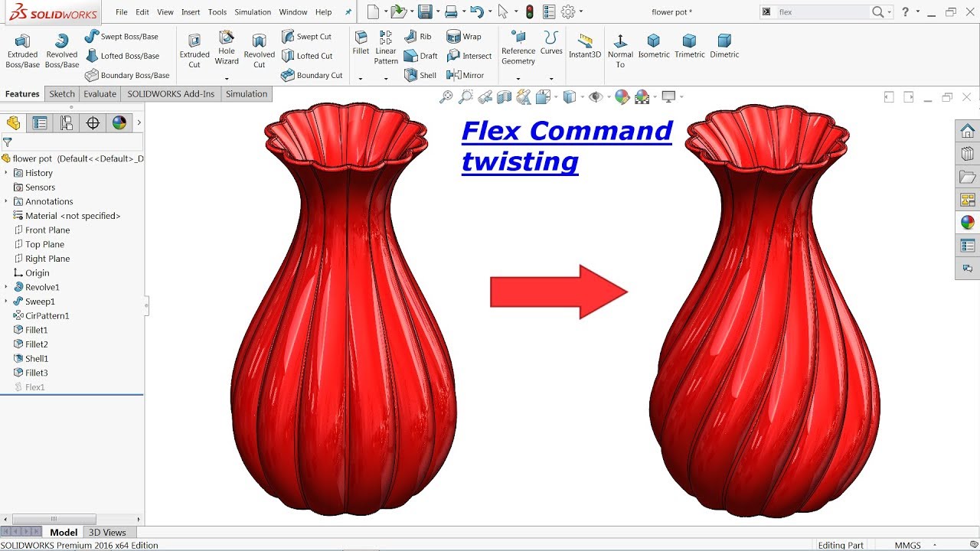Click the Extruded Boss/Base tool
Viewport: 980px width, 551px height.
(x=22, y=51)
